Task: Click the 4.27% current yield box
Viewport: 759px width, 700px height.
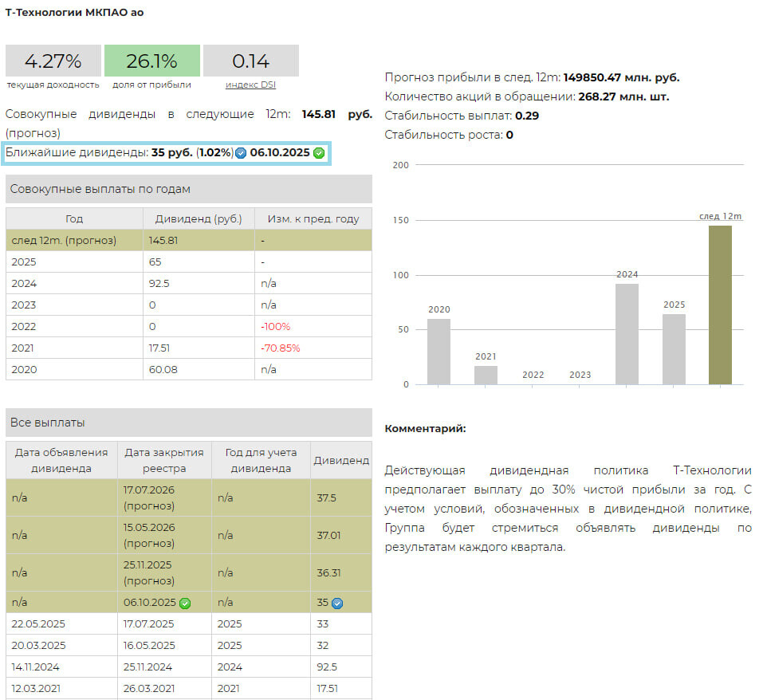Action: pyautogui.click(x=53, y=61)
